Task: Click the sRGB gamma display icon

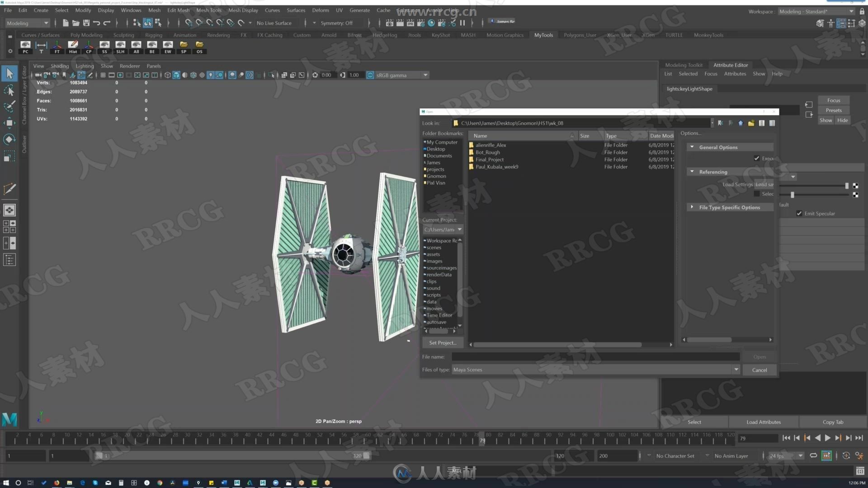Action: (371, 75)
